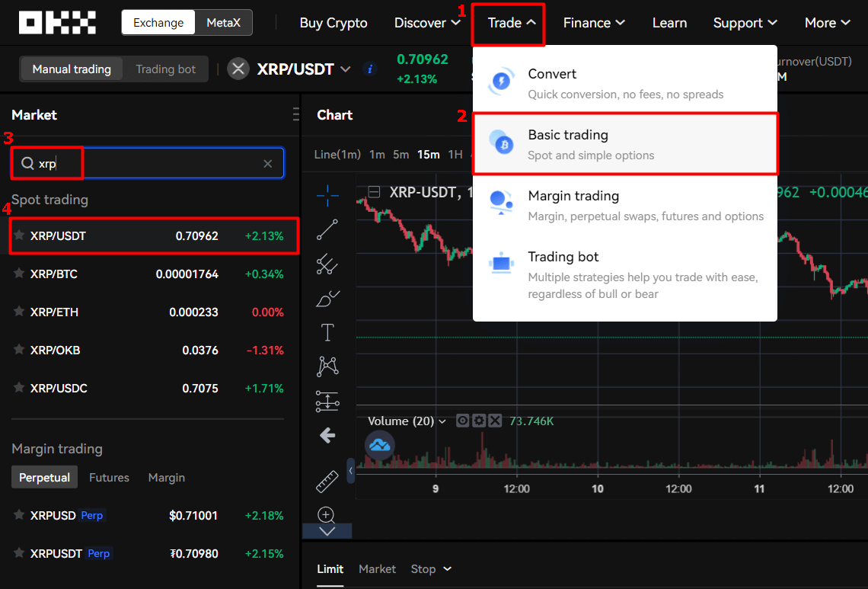
Task: Favorite XRPUSDT Perp with star
Action: point(19,553)
